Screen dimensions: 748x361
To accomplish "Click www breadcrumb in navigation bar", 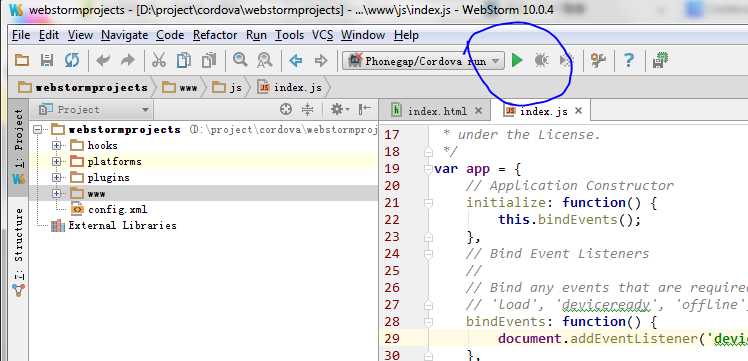I will tap(180, 88).
